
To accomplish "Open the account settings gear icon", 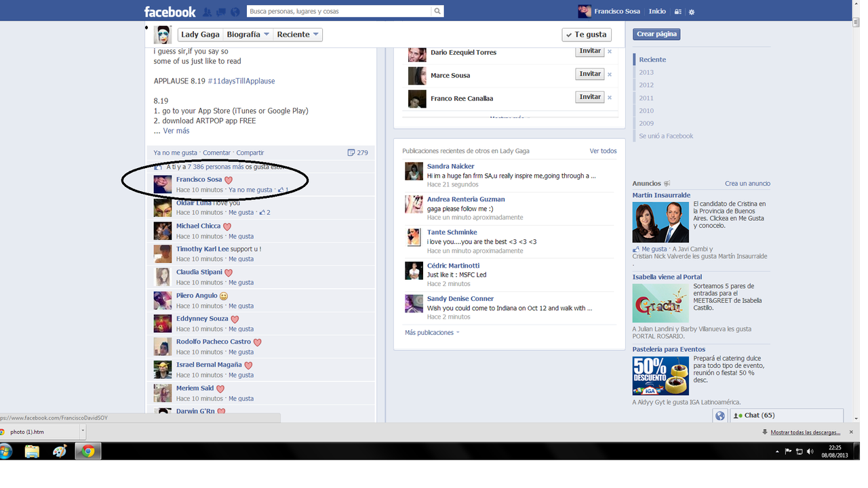I will [x=692, y=12].
